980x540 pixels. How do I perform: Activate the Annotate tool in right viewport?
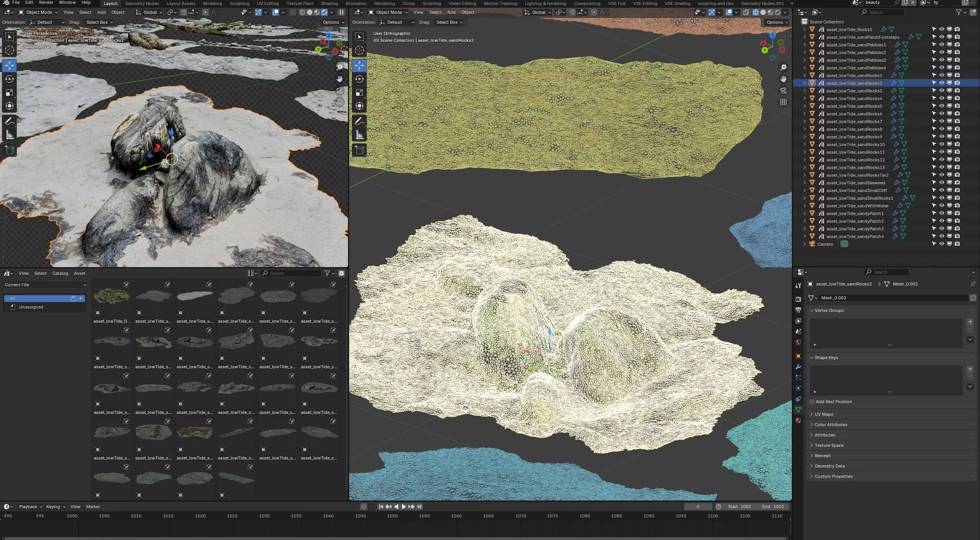pyautogui.click(x=359, y=121)
